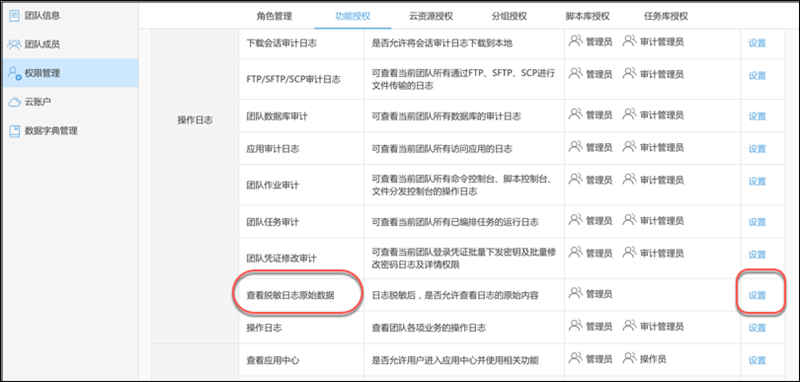This screenshot has width=800, height=382.
Task: Click 审计管理员 role icon in FTP/SFTP/SCP审计日志 row
Action: pyautogui.click(x=630, y=72)
